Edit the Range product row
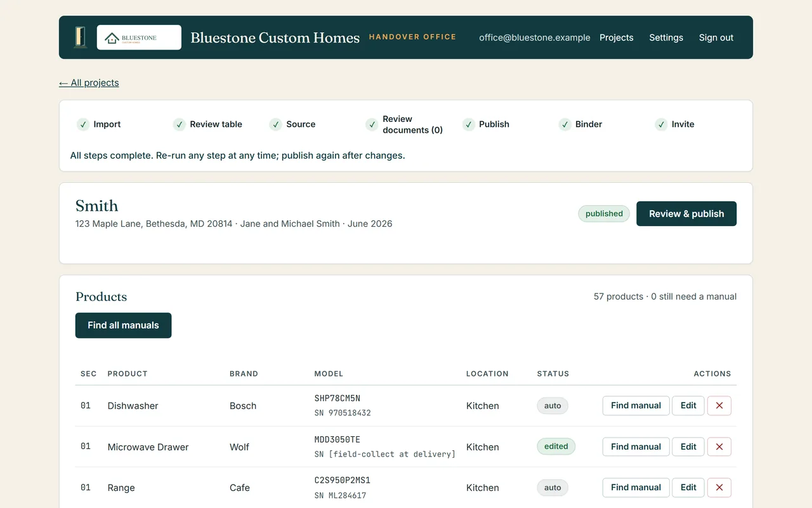 (x=688, y=488)
